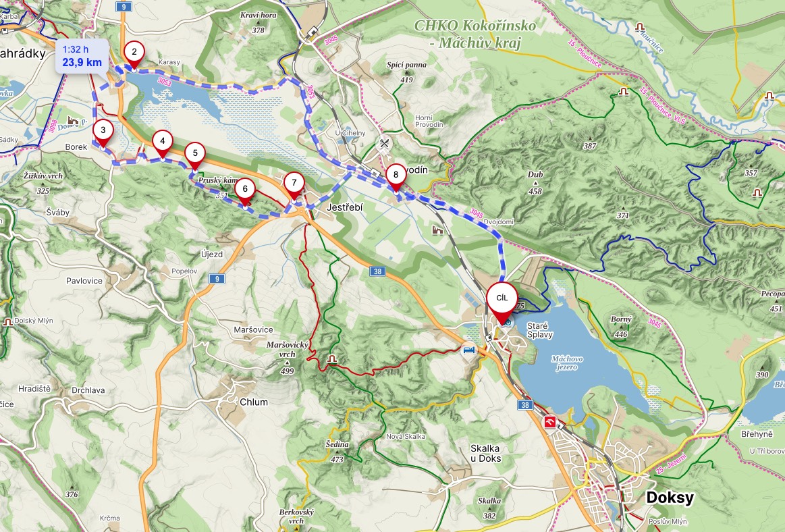Viewport: 785px width, 532px height.
Task: Click the Máchovo jezero lake label
Action: point(567,363)
